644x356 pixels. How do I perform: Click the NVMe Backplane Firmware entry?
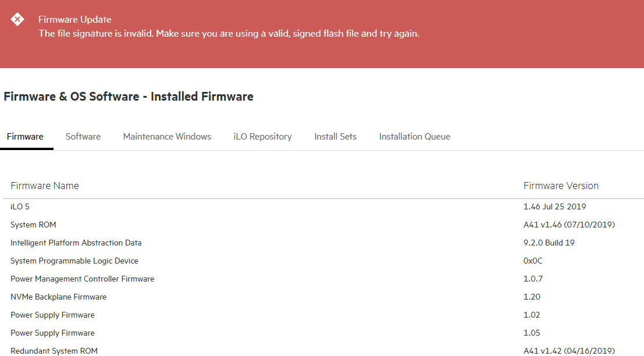[58, 297]
